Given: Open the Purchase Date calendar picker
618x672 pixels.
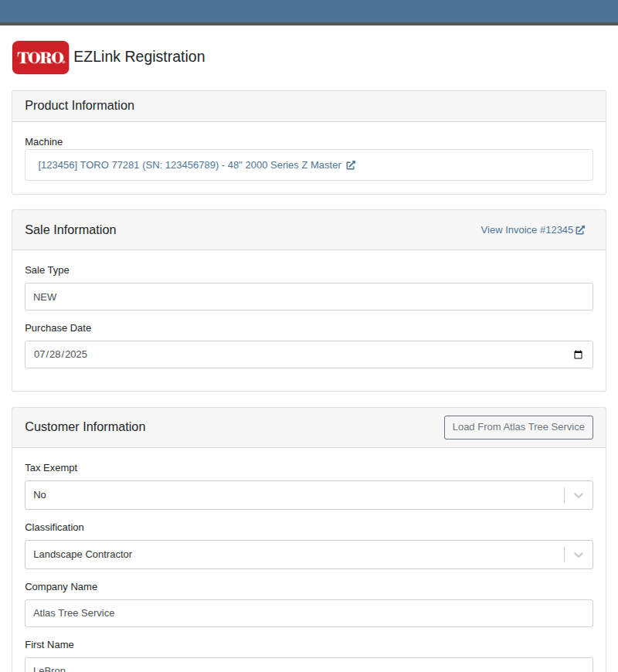Looking at the screenshot, I should 578,355.
